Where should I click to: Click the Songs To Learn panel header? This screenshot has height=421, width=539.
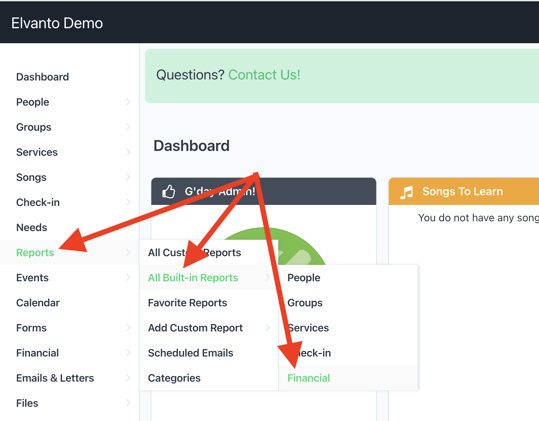(464, 191)
